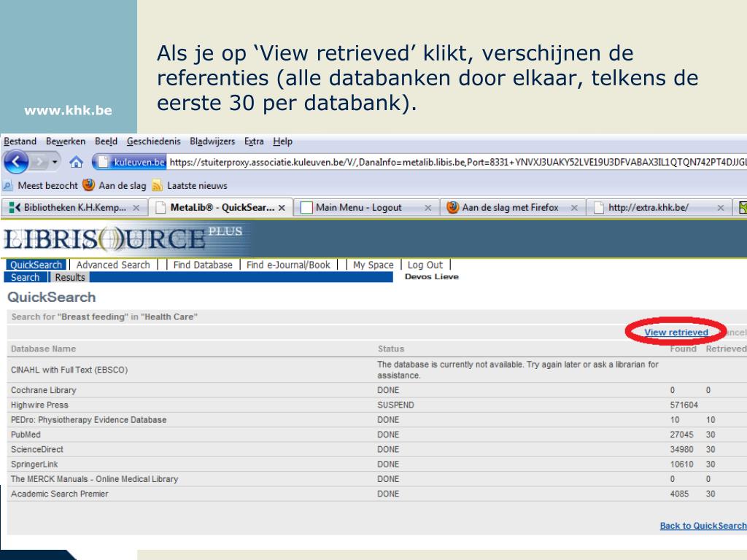Image resolution: width=747 pixels, height=560 pixels.
Task: Click the View retrieved link
Action: coord(676,332)
